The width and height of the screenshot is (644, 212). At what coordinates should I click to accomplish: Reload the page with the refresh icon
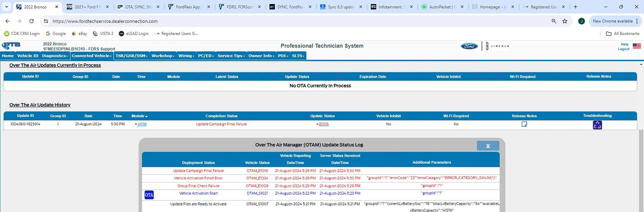pyautogui.click(x=32, y=21)
